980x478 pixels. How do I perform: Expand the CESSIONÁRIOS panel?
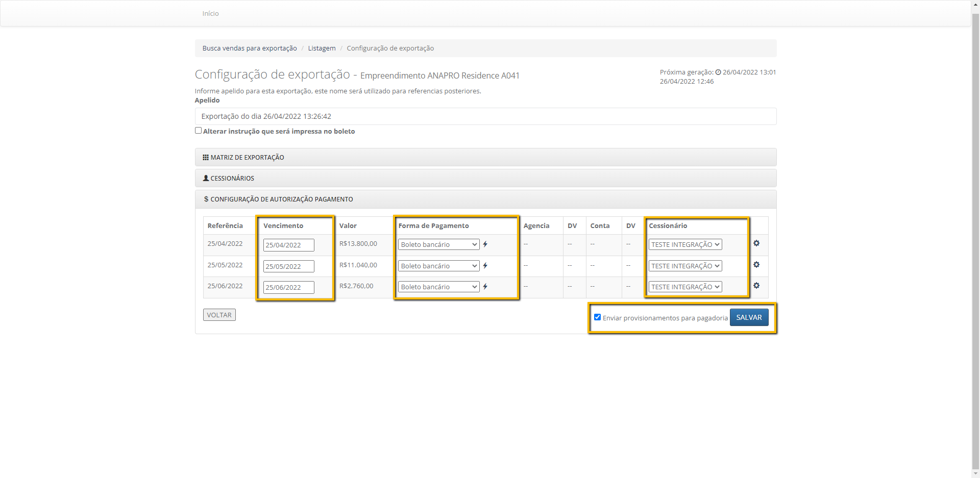[232, 179]
